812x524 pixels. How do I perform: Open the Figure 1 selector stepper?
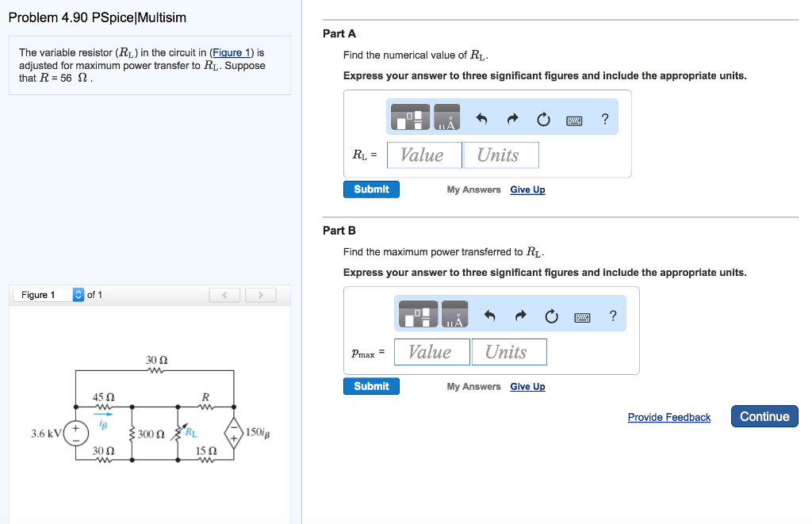[78, 294]
